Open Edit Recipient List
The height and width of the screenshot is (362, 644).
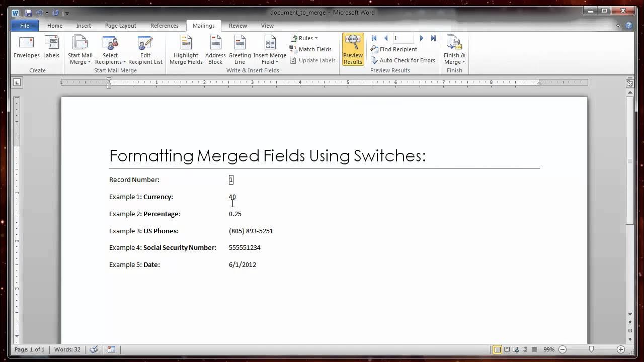(145, 50)
